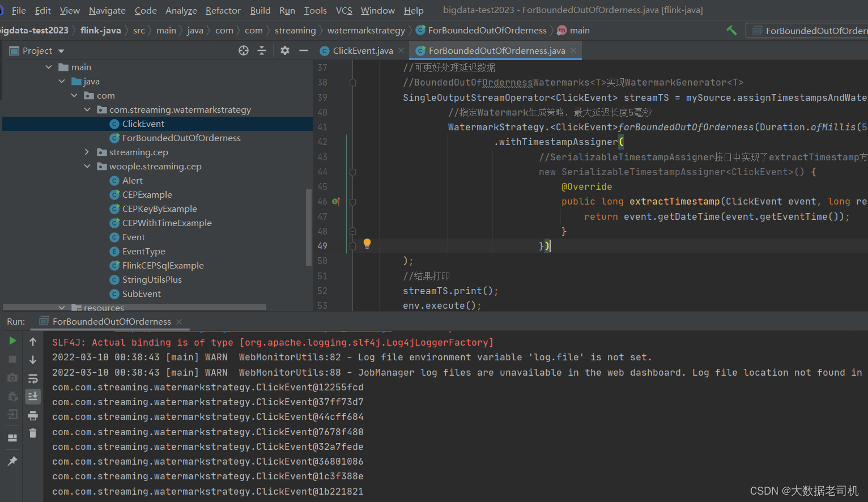Screen dimensions: 868x502
Task: Open the Navigate menu
Action: pos(107,10)
